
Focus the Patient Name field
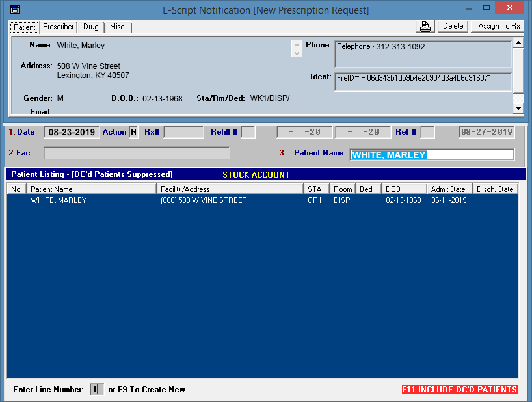431,155
